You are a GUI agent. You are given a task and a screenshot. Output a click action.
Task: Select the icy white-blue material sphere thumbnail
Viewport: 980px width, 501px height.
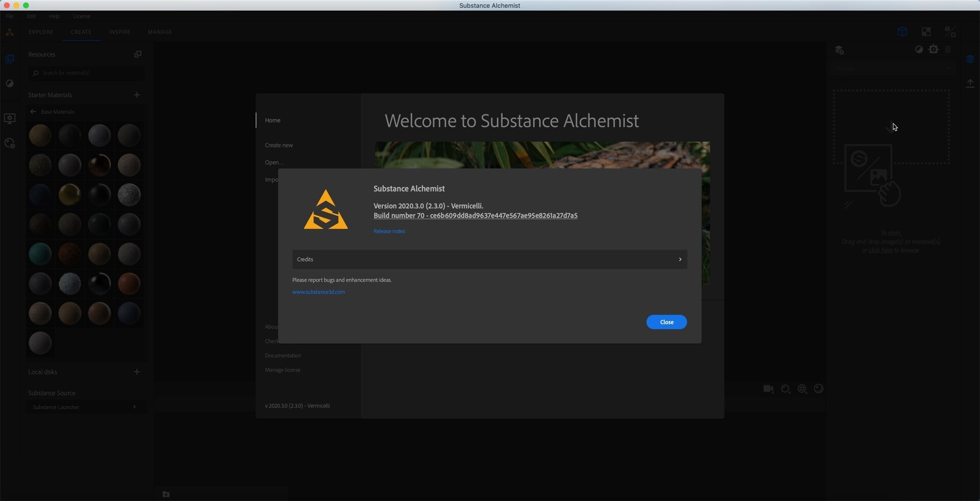69,283
